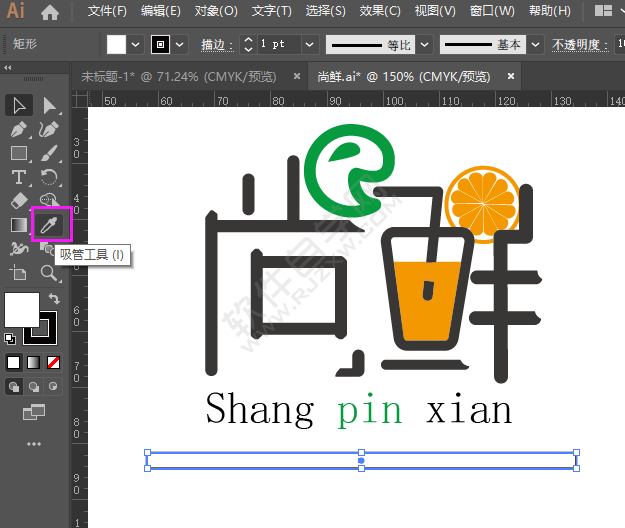Switch to Gradient paint mode
Image resolution: width=625 pixels, height=528 pixels.
tap(33, 363)
